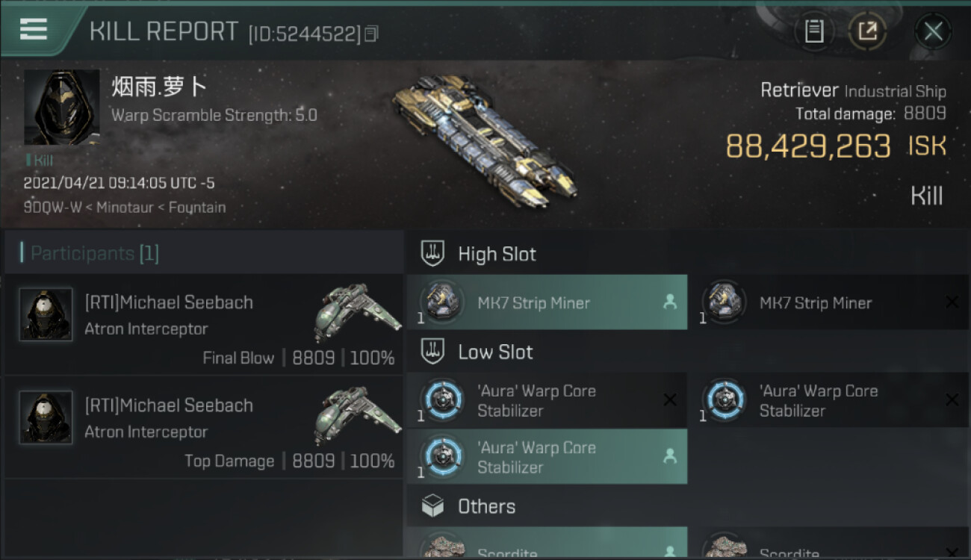Screen dimensions: 971x560
Task: Open the clipboard report icon
Action: pyautogui.click(x=813, y=31)
